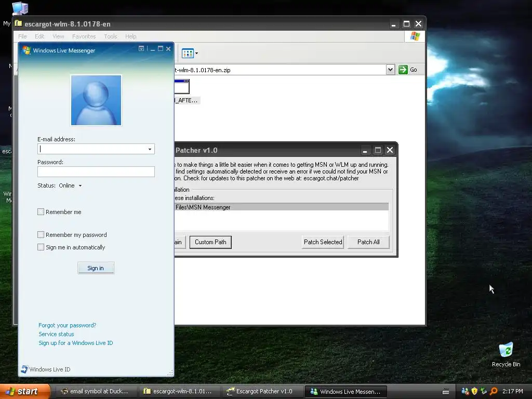
Task: Click the Windows flag logo in Explorer
Action: 415,36
